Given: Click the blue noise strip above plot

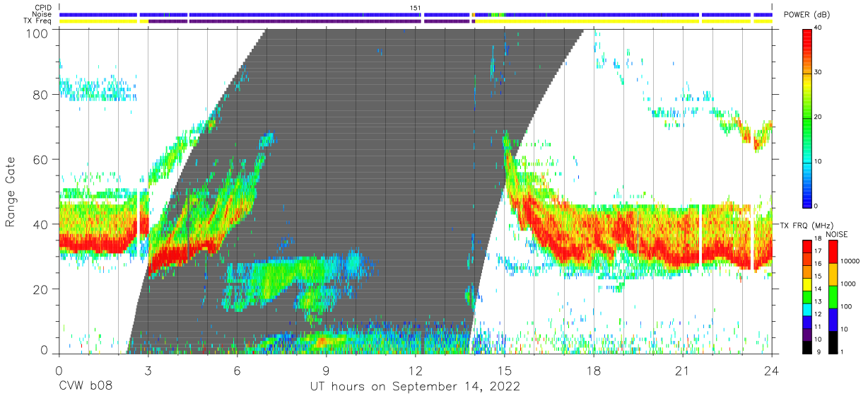Looking at the screenshot, I should [416, 14].
